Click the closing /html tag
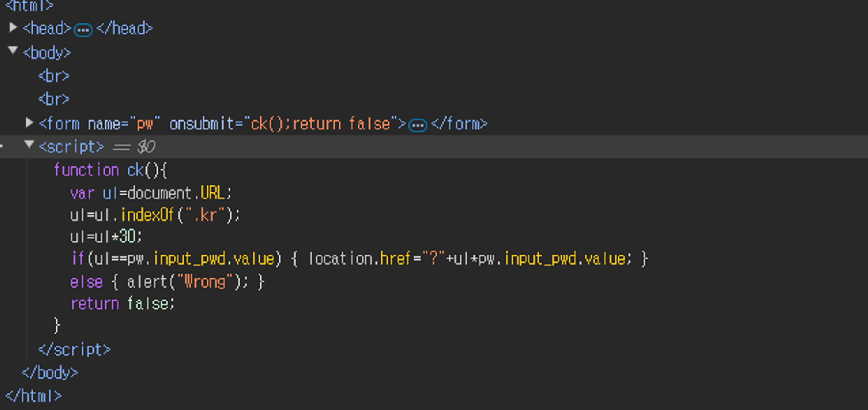Screen dimensions: 868x410 pyautogui.click(x=33, y=396)
